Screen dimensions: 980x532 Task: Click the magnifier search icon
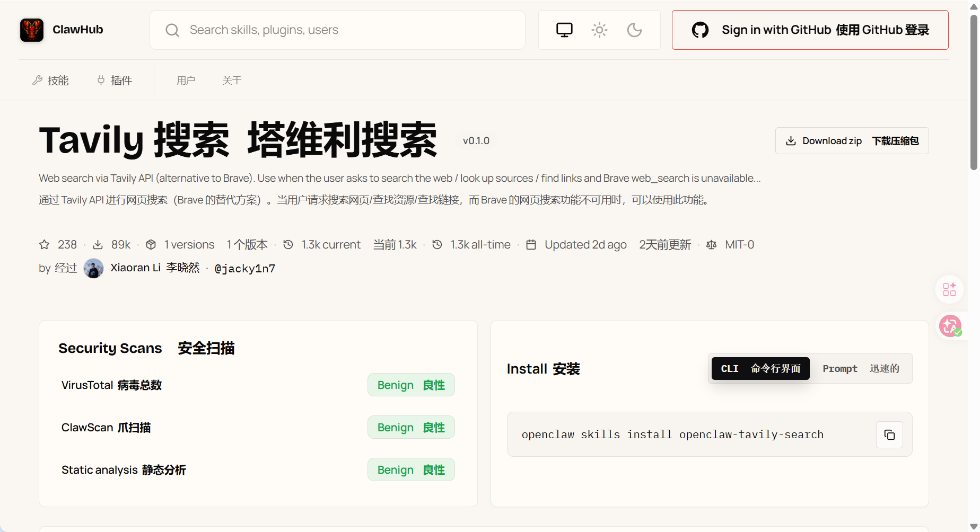click(x=172, y=30)
